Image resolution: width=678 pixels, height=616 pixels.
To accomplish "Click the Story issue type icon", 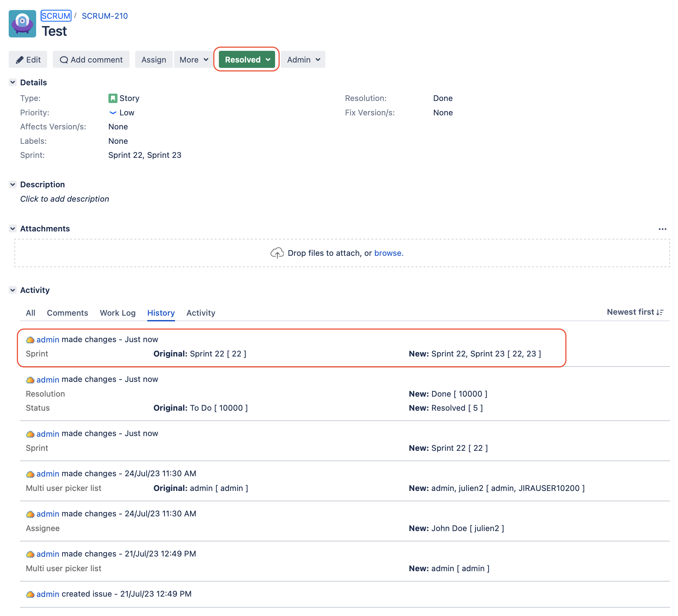I will 113,98.
